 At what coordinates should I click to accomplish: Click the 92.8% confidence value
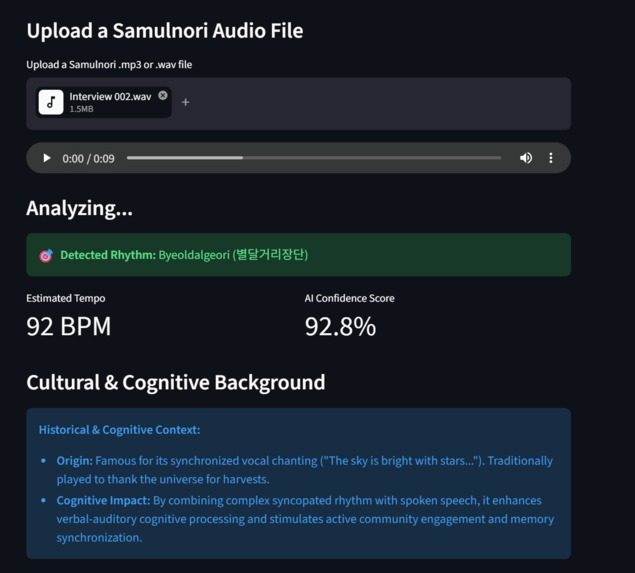[x=340, y=326]
